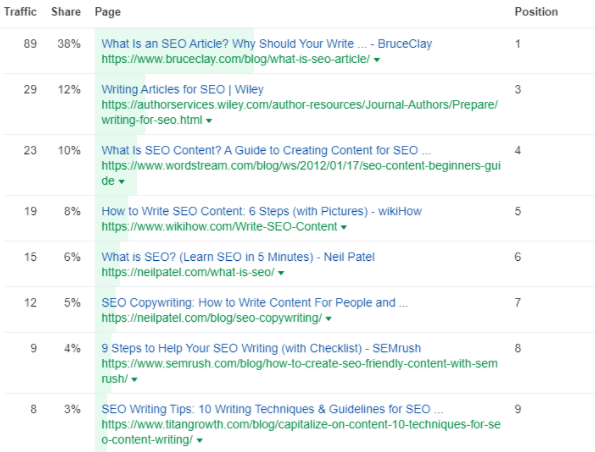Select the 12% share value

69,90
